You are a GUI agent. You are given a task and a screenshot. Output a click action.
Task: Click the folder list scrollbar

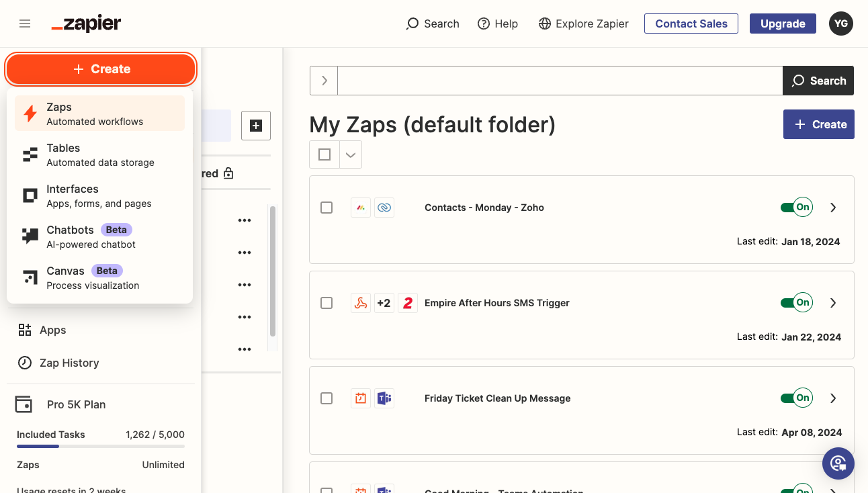pyautogui.click(x=273, y=271)
